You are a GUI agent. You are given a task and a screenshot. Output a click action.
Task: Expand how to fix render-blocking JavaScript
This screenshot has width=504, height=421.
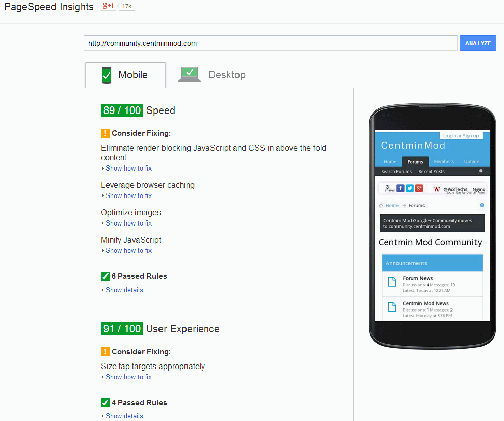(128, 169)
